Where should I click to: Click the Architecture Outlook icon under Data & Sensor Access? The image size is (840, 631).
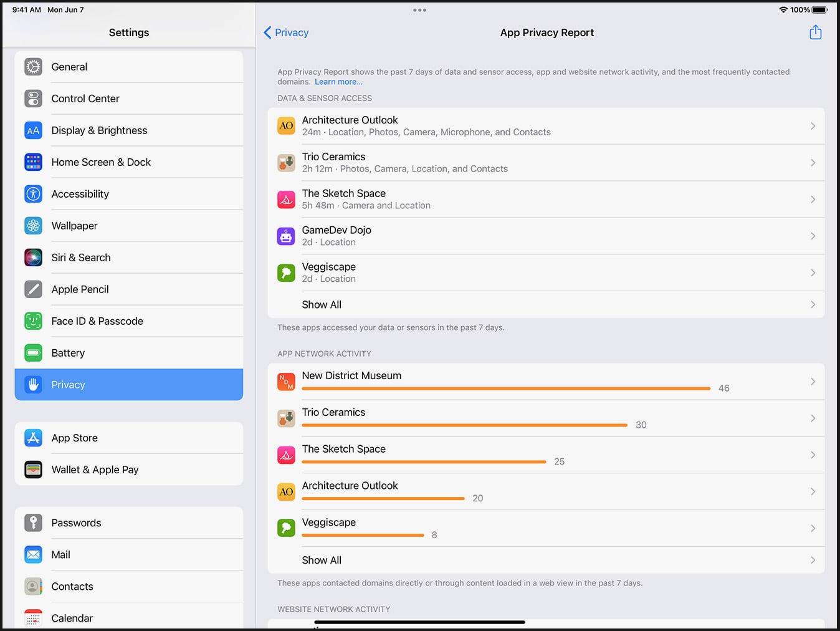[286, 126]
